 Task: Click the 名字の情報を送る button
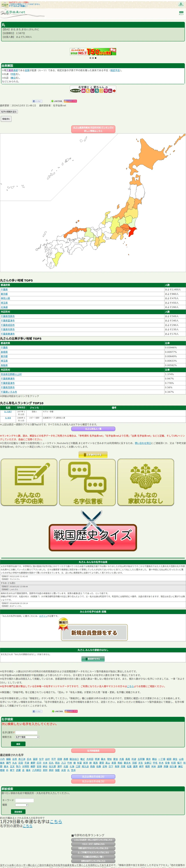9,112
